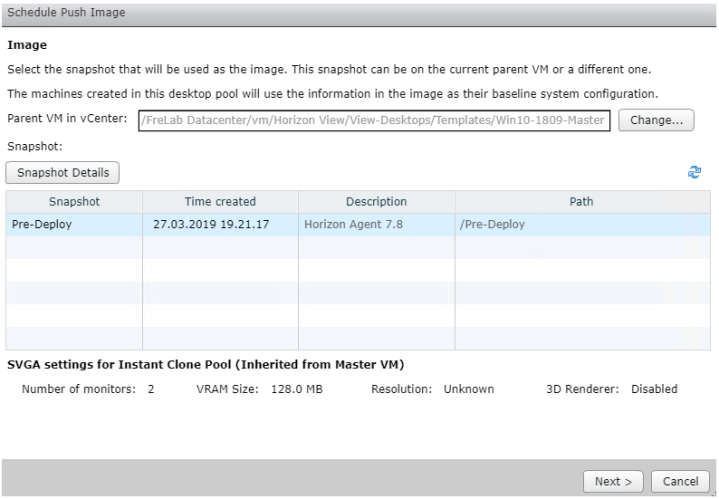Sort by the Description column header
This screenshot has height=499, width=719.
376,201
